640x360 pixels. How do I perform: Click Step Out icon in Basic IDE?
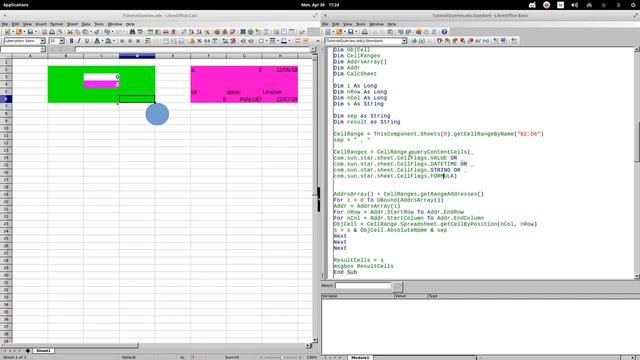click(x=455, y=41)
